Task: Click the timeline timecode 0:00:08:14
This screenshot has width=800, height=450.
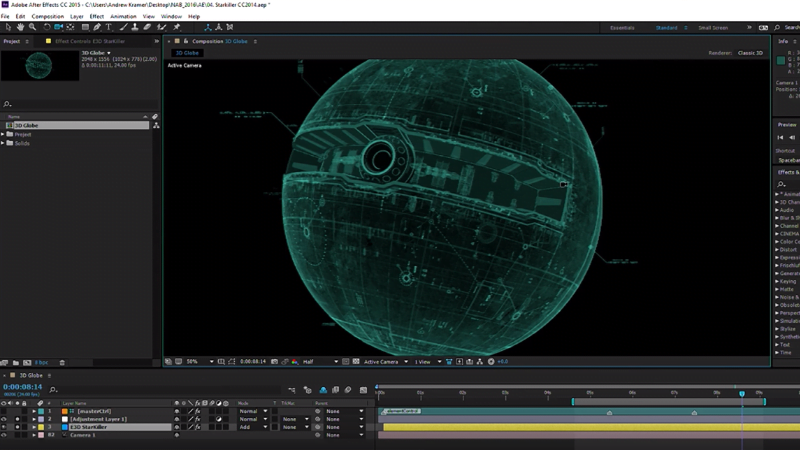Action: (x=22, y=386)
